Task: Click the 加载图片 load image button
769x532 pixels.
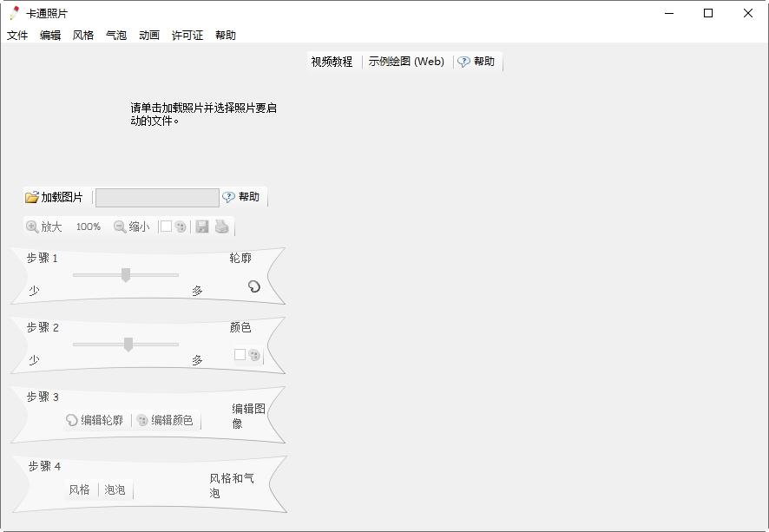Action: [54, 197]
